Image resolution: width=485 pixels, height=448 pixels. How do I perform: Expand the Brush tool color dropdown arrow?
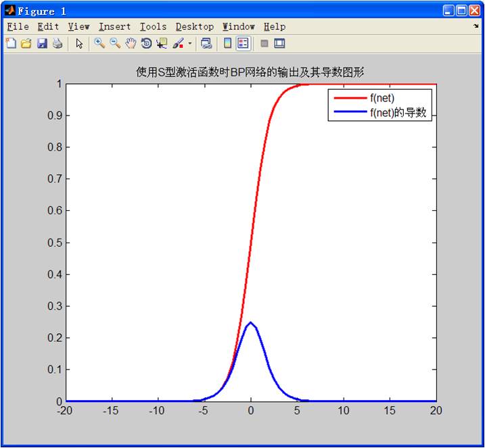pos(190,43)
